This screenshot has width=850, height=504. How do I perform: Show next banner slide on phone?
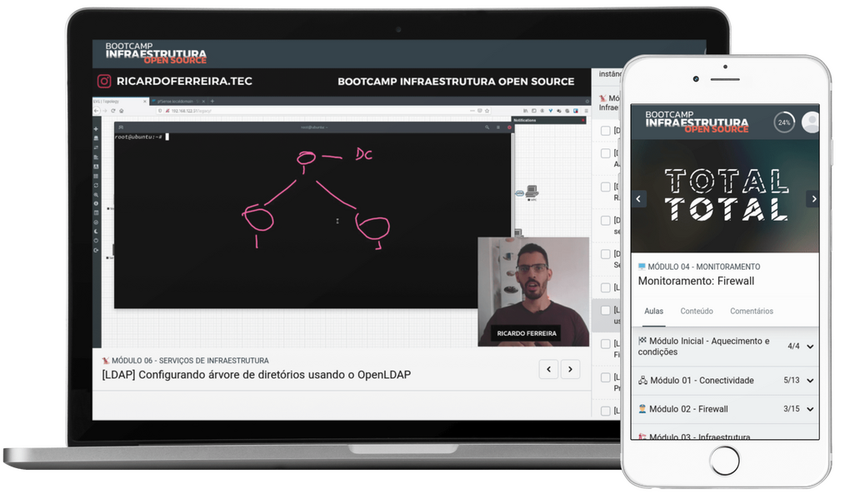(x=813, y=199)
